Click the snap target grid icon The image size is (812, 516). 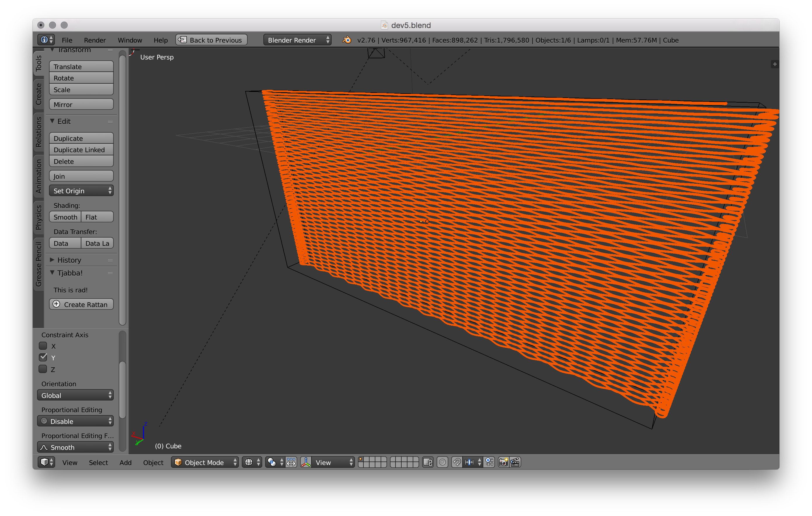click(x=489, y=462)
